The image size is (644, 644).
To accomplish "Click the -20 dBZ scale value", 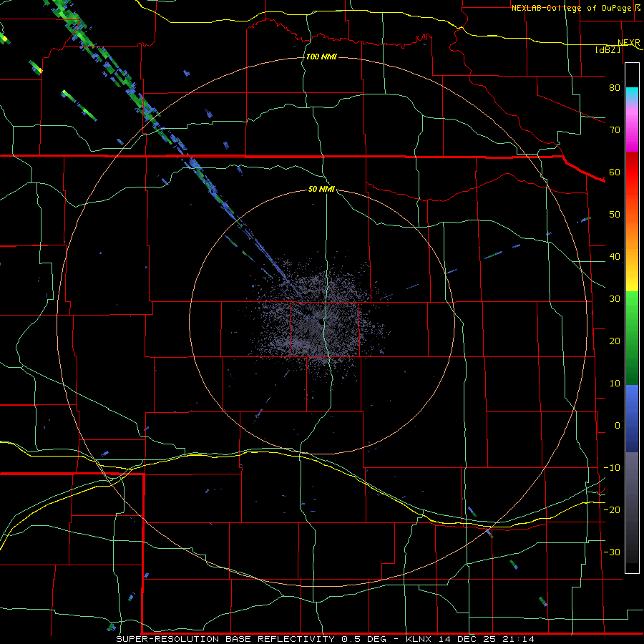I will 612,509.
